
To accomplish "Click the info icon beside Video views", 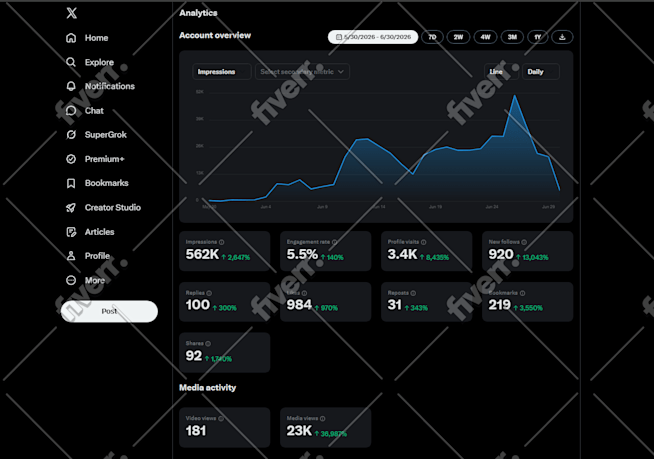I will tap(221, 418).
